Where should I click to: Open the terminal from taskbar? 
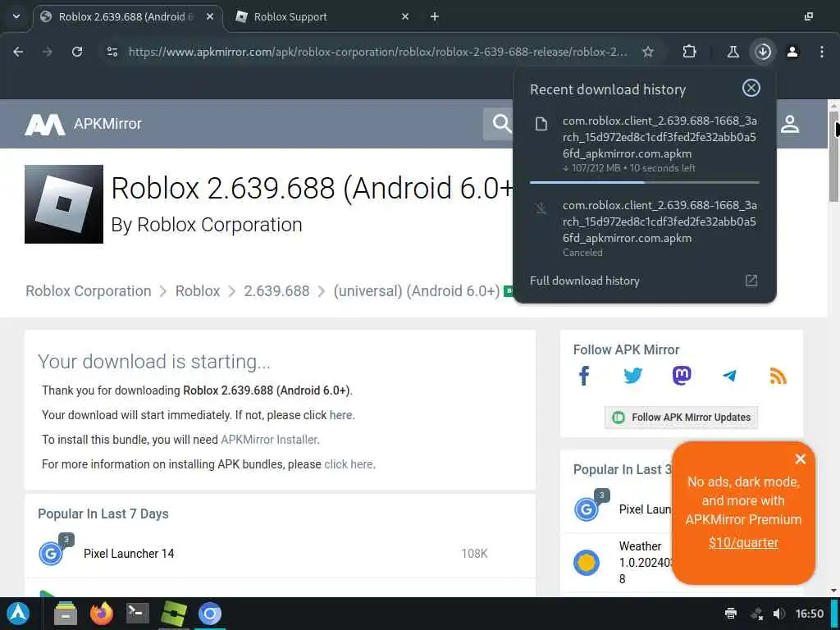click(x=137, y=614)
